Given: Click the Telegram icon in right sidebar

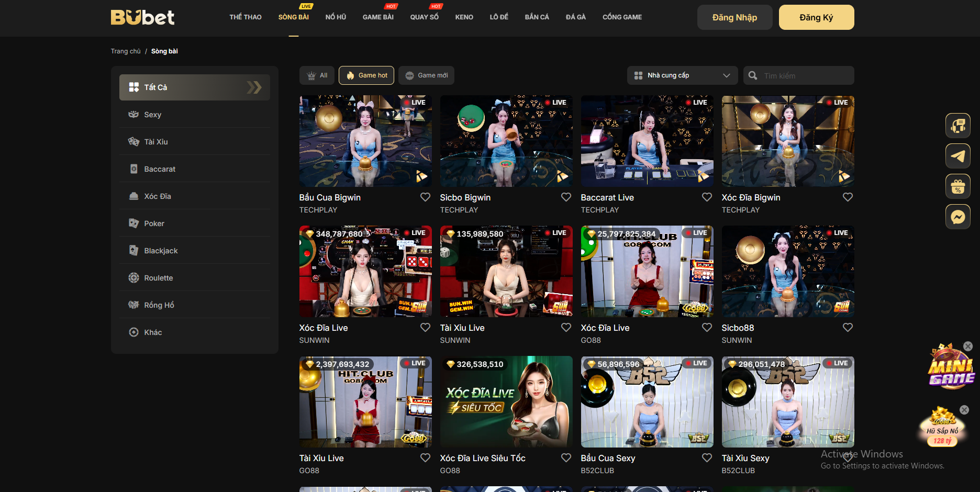Looking at the screenshot, I should [x=957, y=156].
